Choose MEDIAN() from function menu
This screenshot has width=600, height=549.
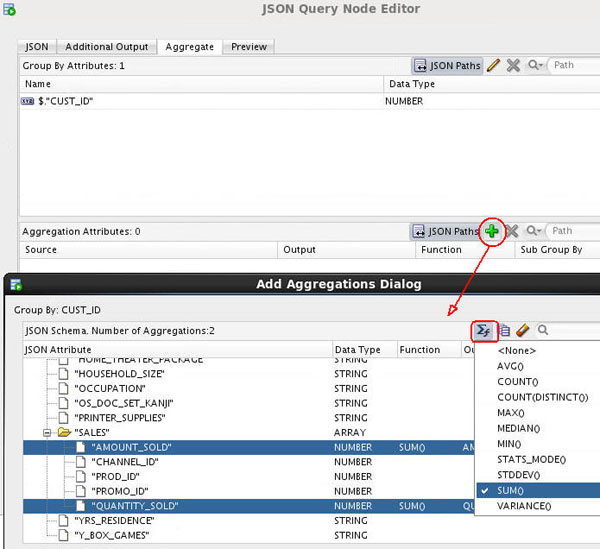[x=538, y=428]
